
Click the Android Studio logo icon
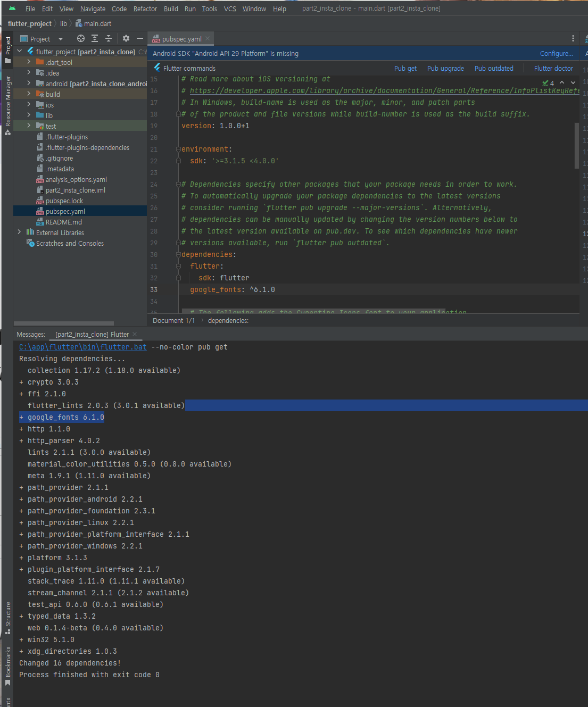click(x=12, y=9)
